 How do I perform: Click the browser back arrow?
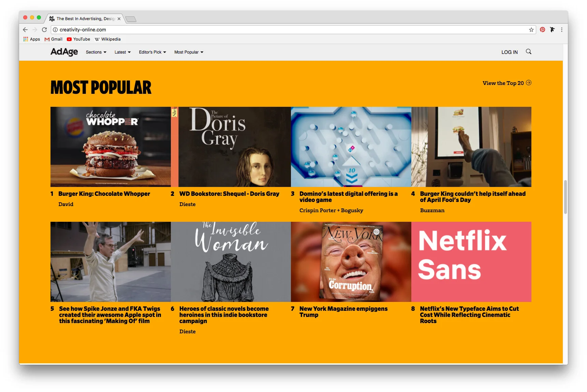click(25, 30)
